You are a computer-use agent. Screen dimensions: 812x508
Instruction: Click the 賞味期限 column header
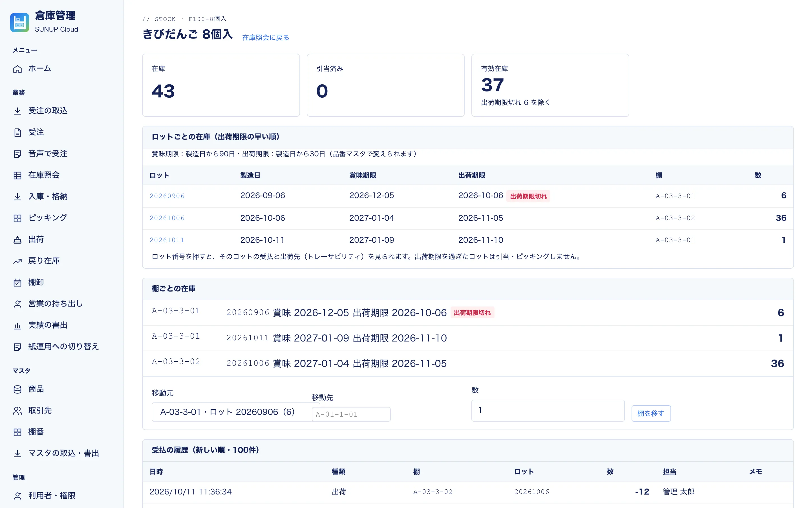362,175
